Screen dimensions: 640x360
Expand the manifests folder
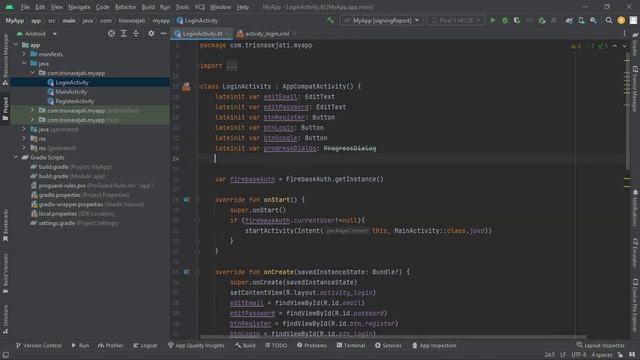pos(24,54)
